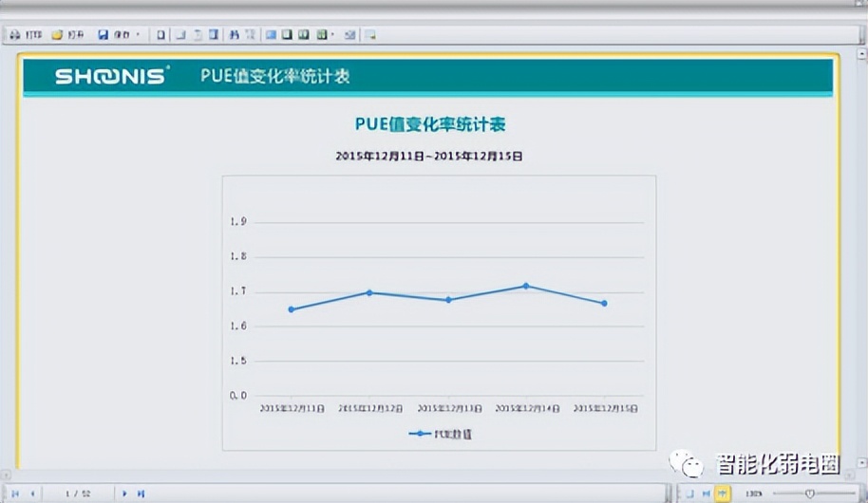Go to the next page
868x503 pixels.
(x=124, y=494)
